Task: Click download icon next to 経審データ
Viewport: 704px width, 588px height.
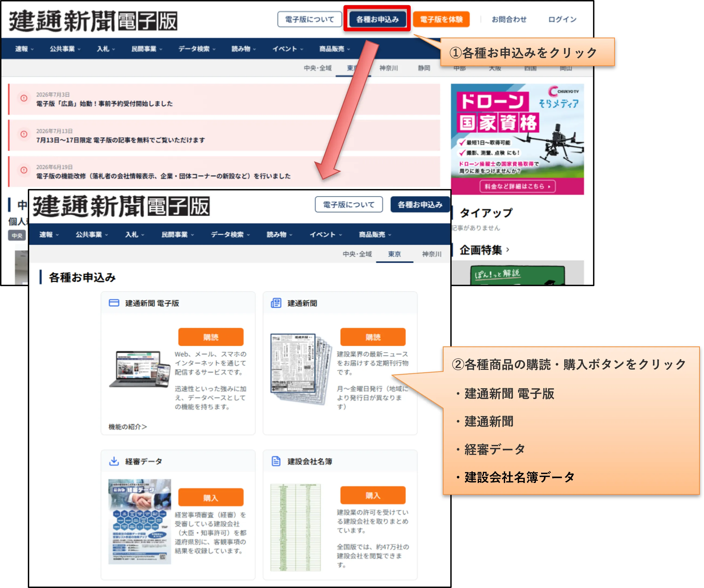Action: [114, 461]
